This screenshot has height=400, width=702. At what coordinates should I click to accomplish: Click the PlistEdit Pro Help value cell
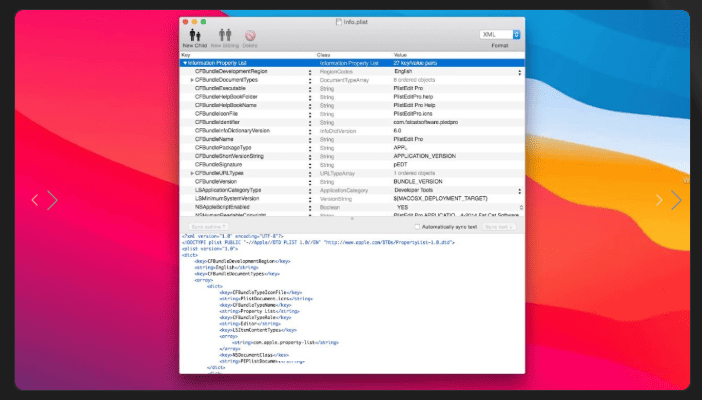414,105
